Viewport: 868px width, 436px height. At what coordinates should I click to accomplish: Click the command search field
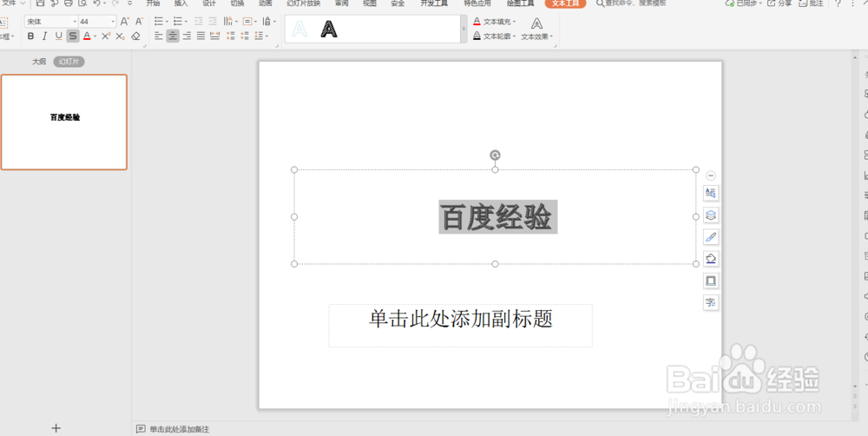coord(631,3)
